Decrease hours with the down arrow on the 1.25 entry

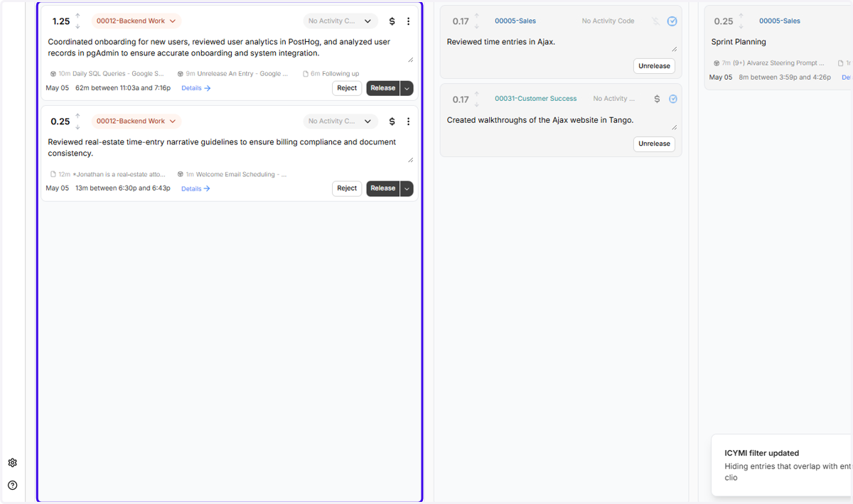pos(77,27)
